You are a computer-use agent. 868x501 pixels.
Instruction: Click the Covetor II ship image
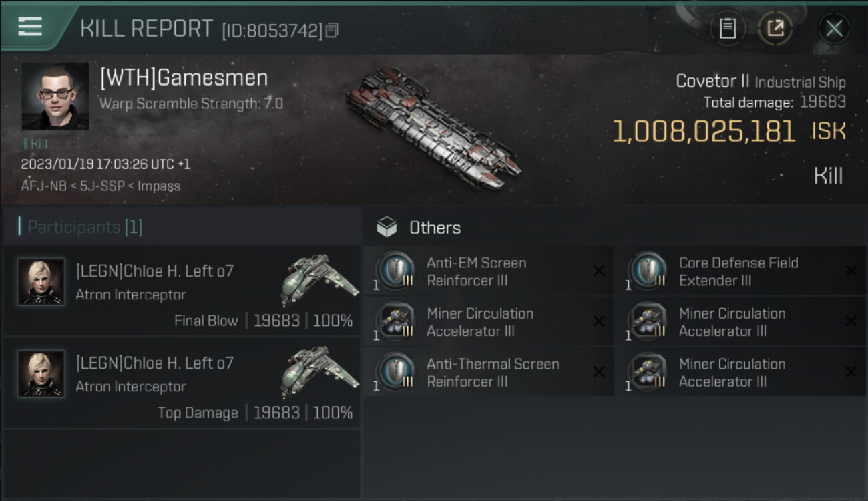pos(433,127)
